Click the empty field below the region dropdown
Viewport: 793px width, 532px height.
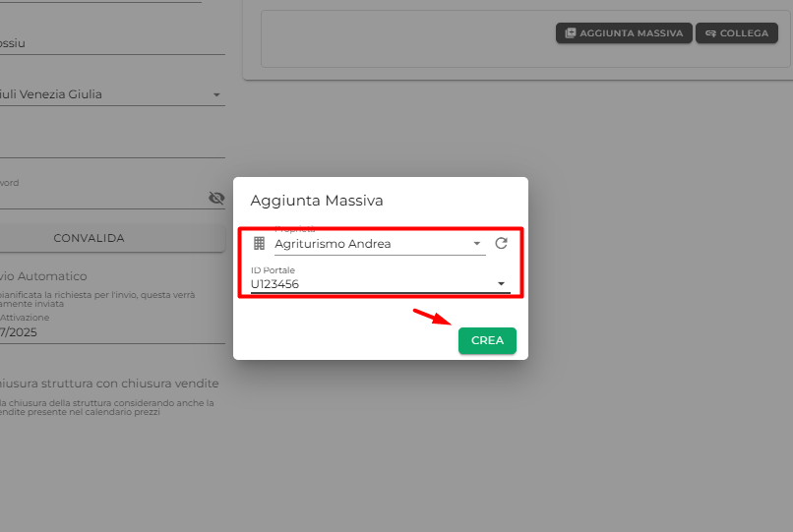(x=112, y=146)
